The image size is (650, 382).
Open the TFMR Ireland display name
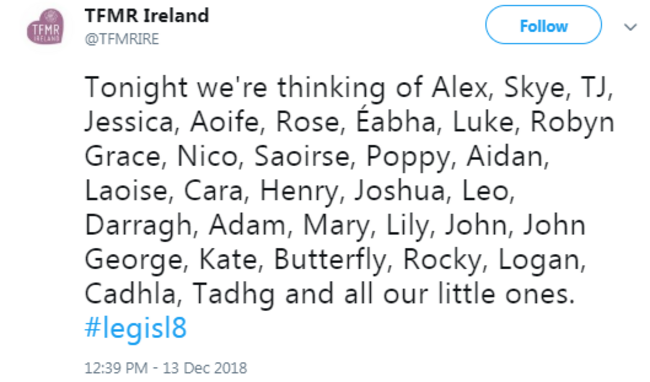coord(147,16)
